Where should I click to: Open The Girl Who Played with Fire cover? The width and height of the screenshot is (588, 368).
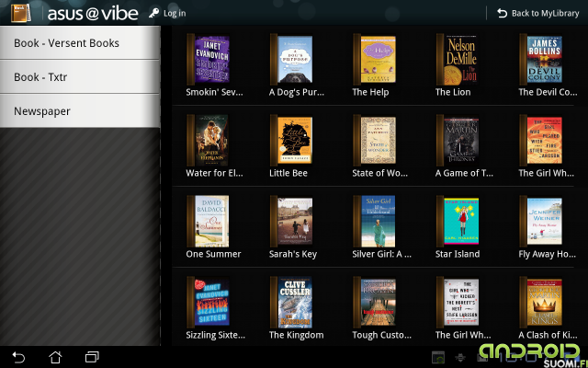(x=541, y=140)
